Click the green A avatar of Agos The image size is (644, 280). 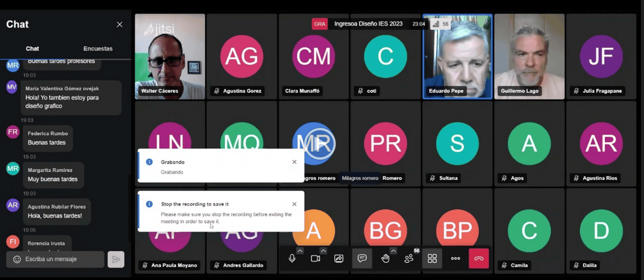tap(529, 143)
